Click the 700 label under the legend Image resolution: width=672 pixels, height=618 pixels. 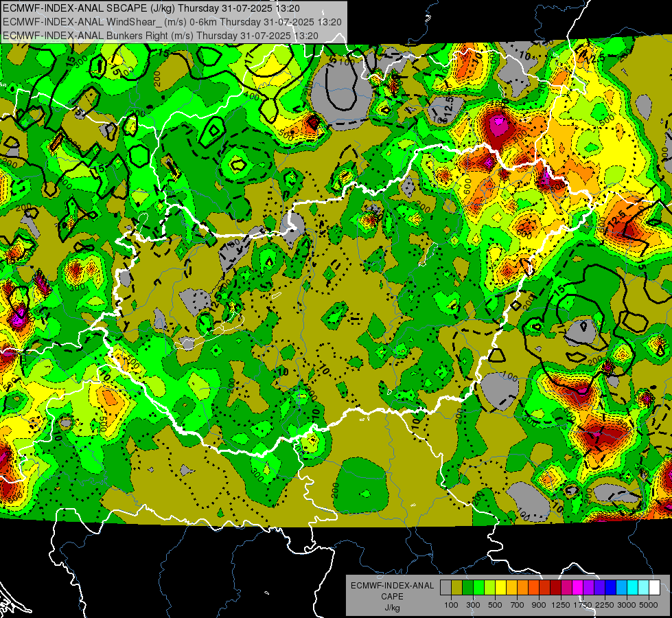coord(517,605)
